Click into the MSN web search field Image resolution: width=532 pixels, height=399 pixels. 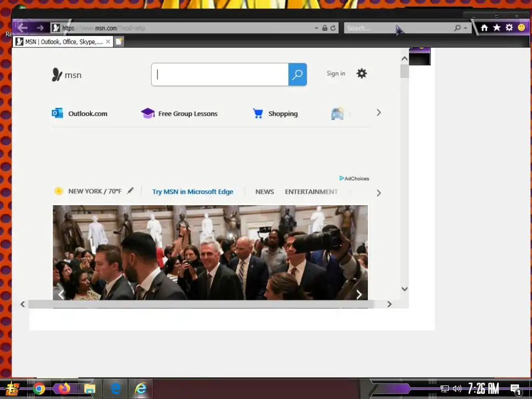(x=220, y=74)
